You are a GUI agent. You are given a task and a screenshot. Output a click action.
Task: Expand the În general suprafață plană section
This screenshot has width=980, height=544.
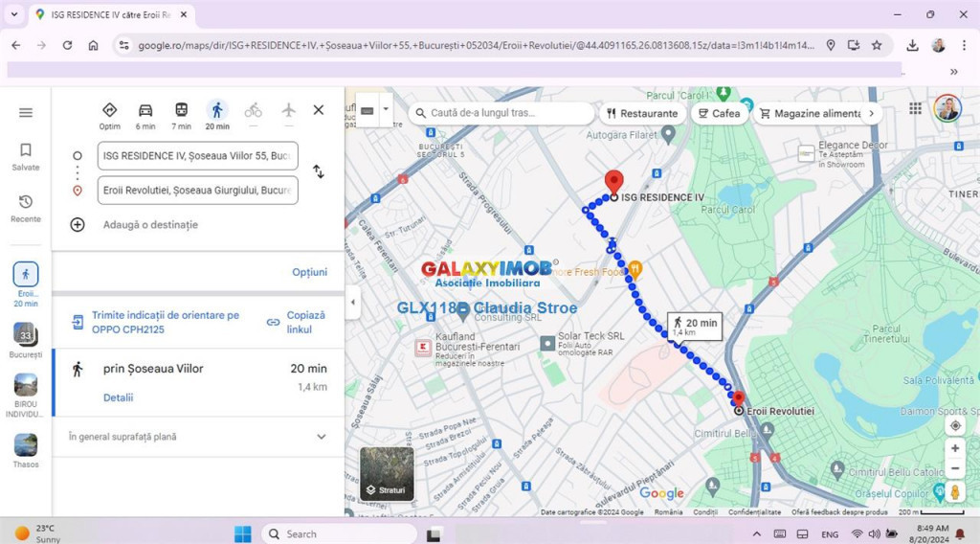click(x=321, y=437)
